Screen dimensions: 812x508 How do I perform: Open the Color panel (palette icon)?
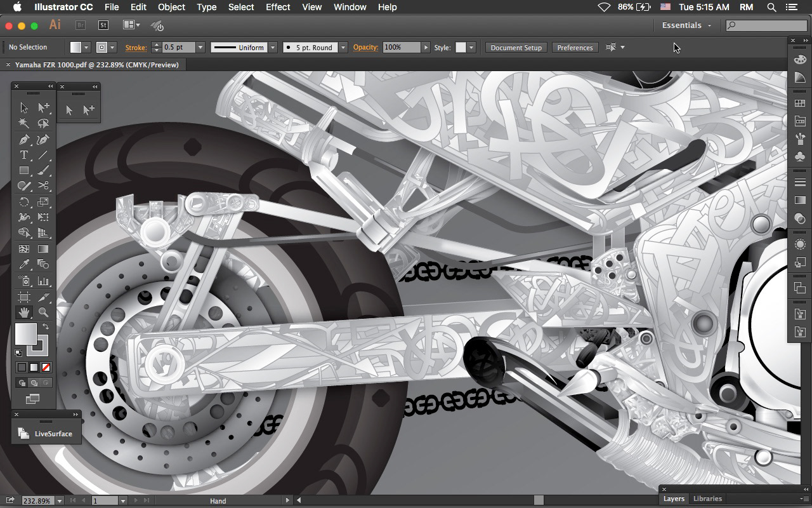tap(800, 59)
